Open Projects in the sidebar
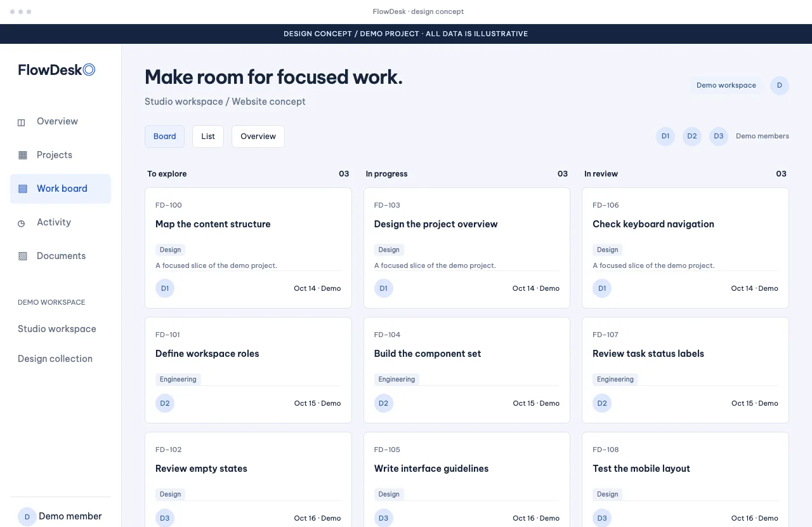 [60, 155]
